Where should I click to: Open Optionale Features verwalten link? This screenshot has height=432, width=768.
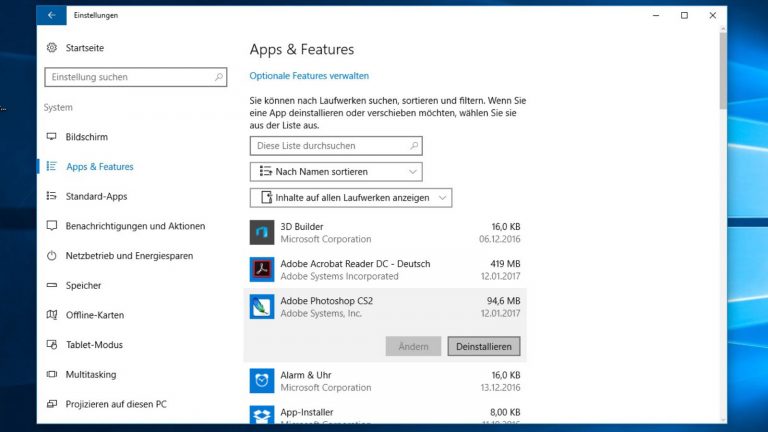309,76
